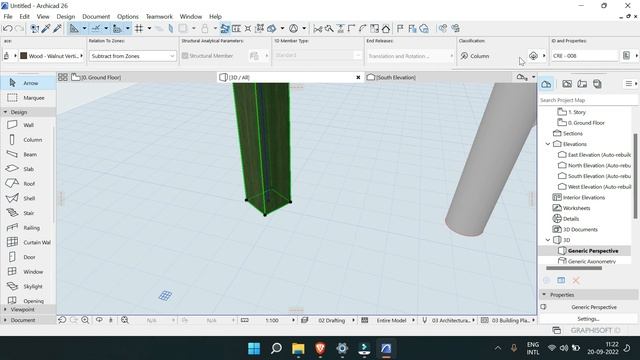Open Relation To Zones dropdown
640x360 pixels.
pyautogui.click(x=133, y=56)
